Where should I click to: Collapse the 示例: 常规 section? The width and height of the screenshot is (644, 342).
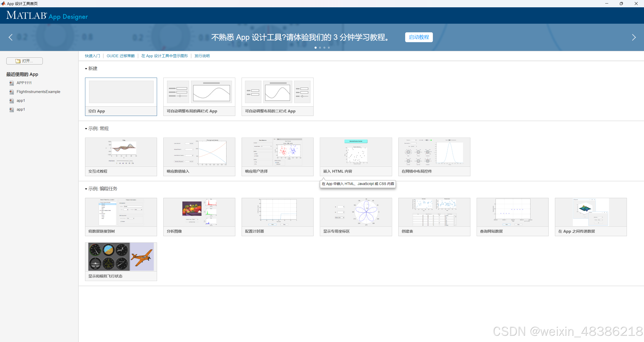click(86, 129)
